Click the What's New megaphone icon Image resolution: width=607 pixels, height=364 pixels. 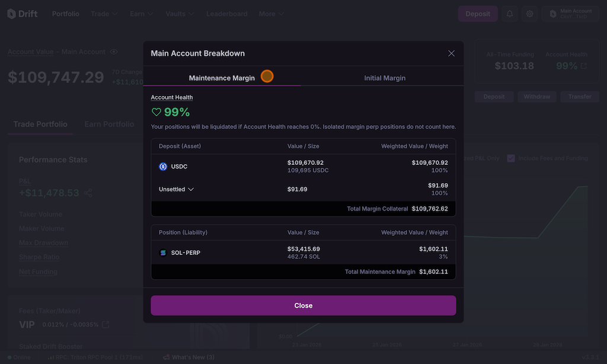click(166, 357)
